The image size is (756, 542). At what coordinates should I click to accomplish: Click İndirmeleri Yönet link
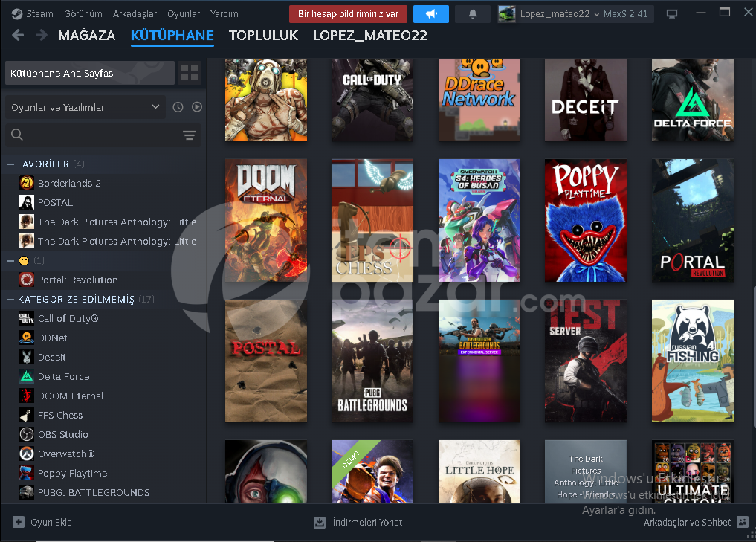(x=367, y=522)
